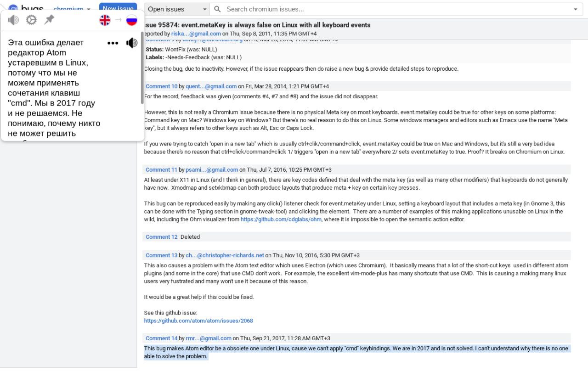Click 'It would be a great help' sentence
588x377 pixels.
pos(199,297)
